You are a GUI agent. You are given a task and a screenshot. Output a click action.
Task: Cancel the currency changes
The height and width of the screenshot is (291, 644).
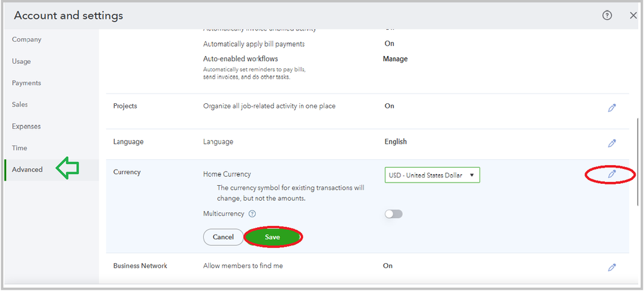point(223,237)
